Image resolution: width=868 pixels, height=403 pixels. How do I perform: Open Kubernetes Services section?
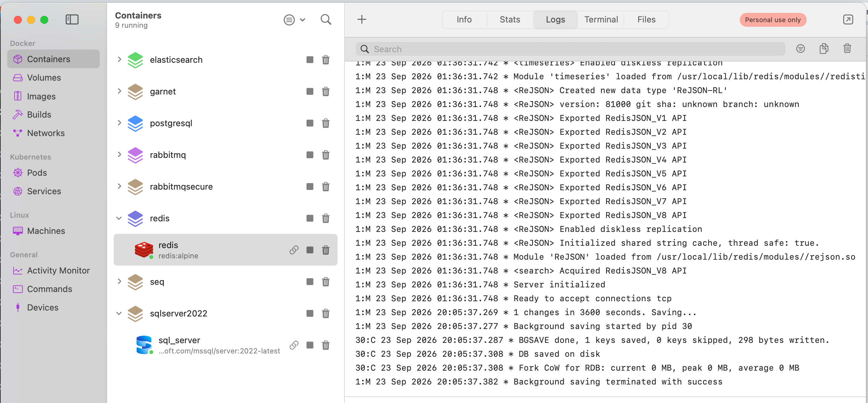[54, 191]
